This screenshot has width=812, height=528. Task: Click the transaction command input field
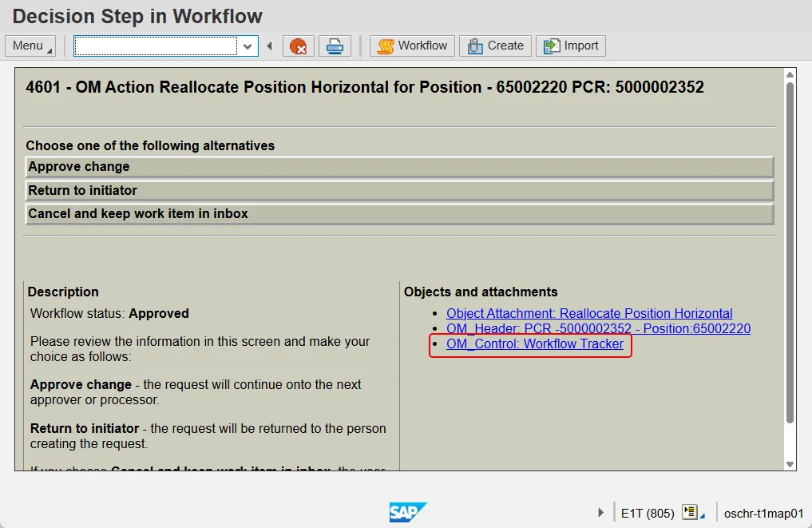(x=156, y=46)
